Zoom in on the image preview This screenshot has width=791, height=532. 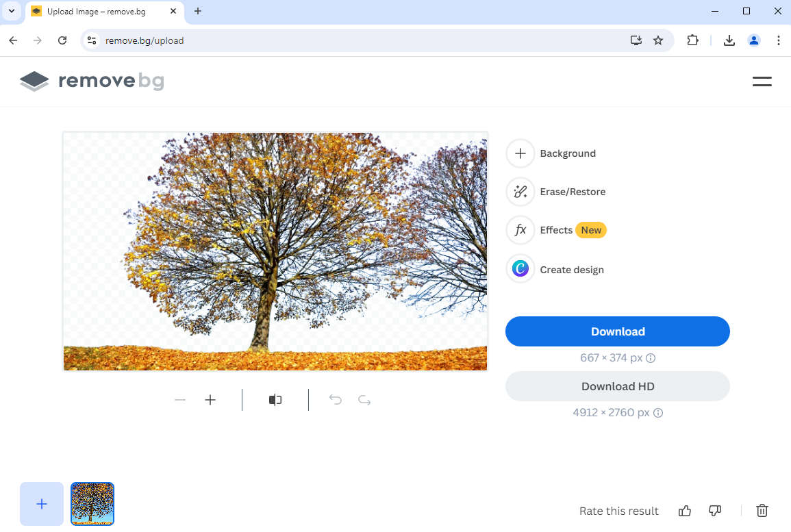point(210,400)
